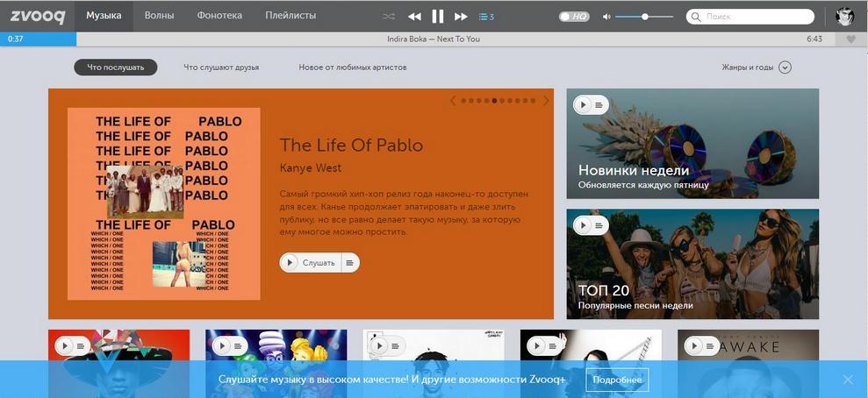Click Подробнее on the Zvooq+ banner
The height and width of the screenshot is (398, 868).
(x=617, y=380)
